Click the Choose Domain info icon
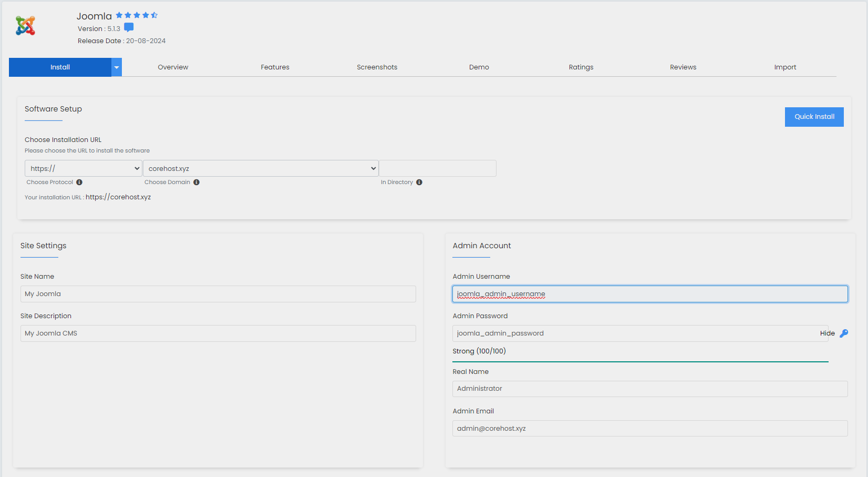 pos(197,182)
